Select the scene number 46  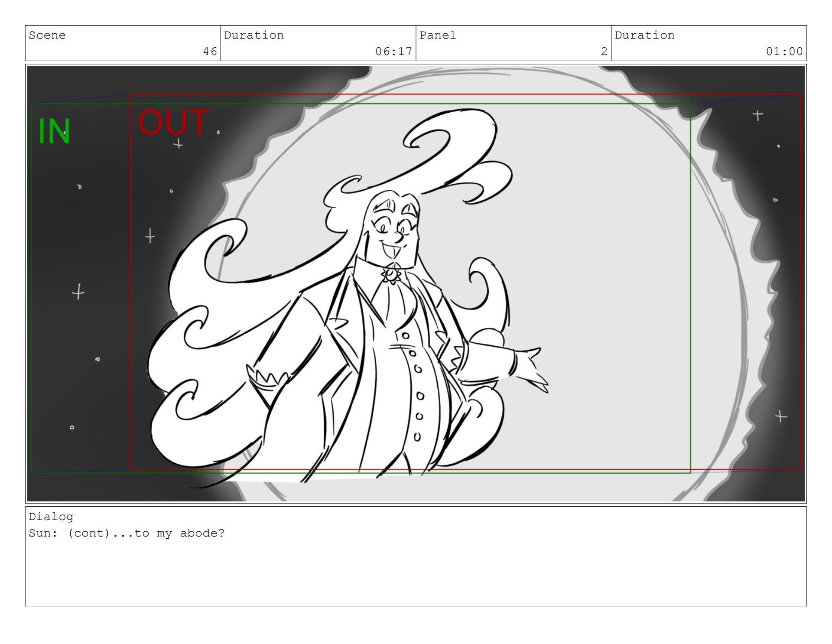[x=210, y=52]
